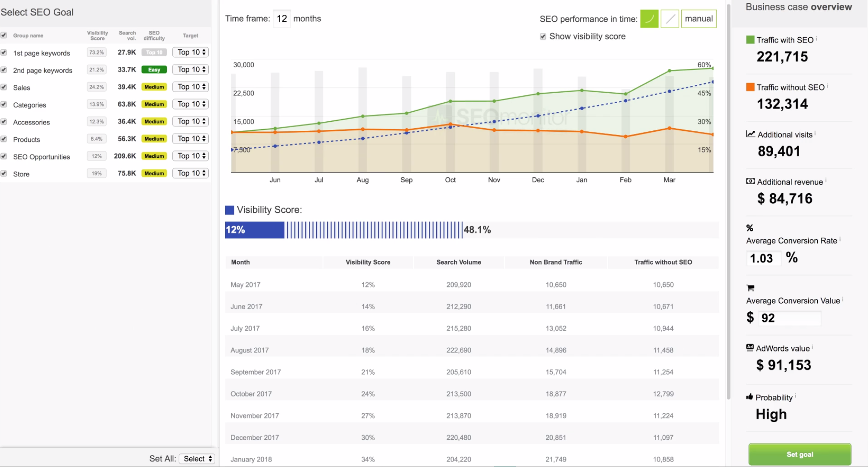Click the Additional revenue coin icon

(x=750, y=182)
